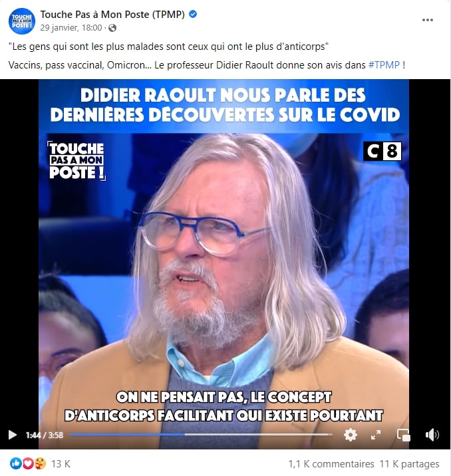Expand video to fullscreen
The image size is (451, 476).
click(x=376, y=435)
